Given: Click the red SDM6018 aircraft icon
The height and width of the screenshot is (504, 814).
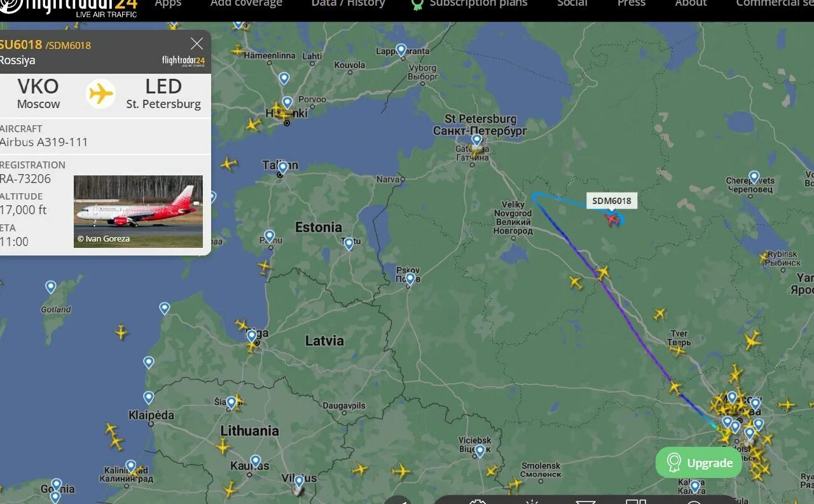Looking at the screenshot, I should click(613, 219).
